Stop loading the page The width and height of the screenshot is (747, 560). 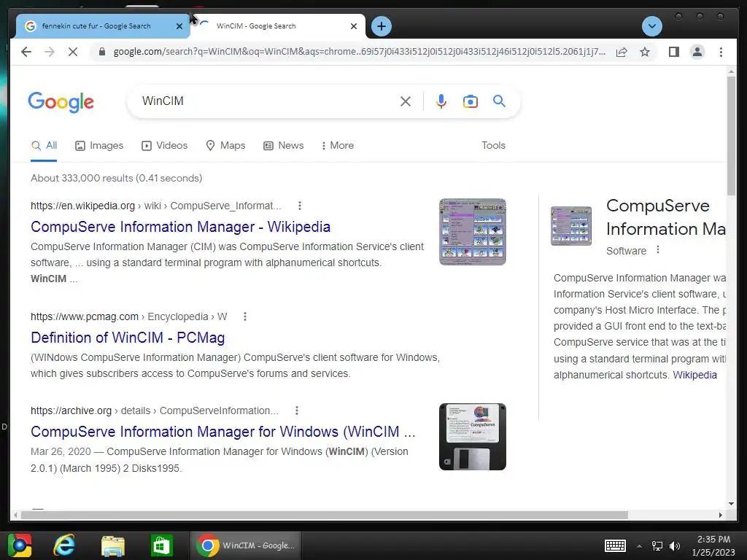pos(72,52)
